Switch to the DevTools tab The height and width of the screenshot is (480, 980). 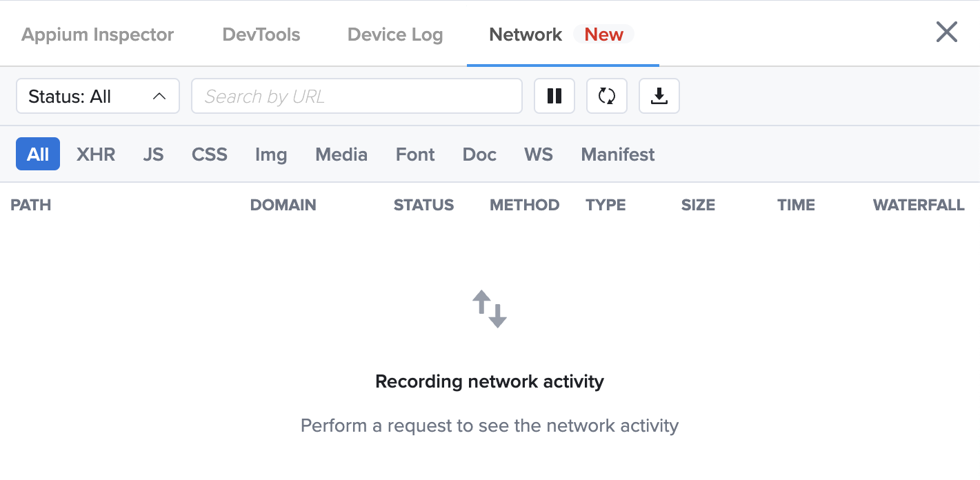pos(261,34)
